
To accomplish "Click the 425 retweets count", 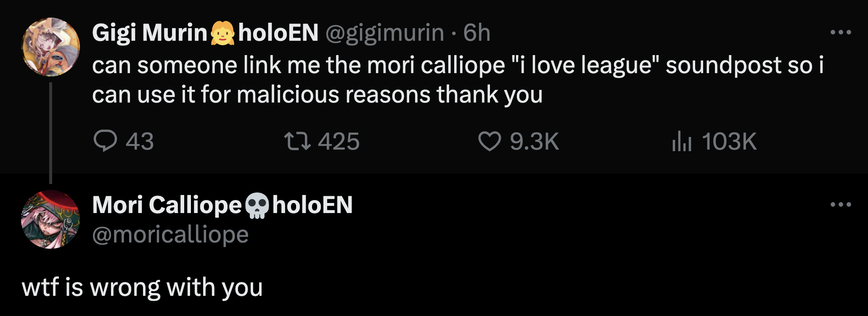I will [x=339, y=141].
